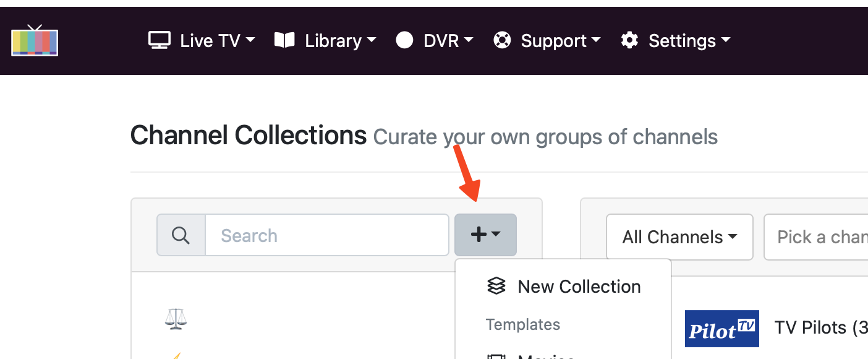Click the lifebuoy icon beside Support

(x=502, y=41)
